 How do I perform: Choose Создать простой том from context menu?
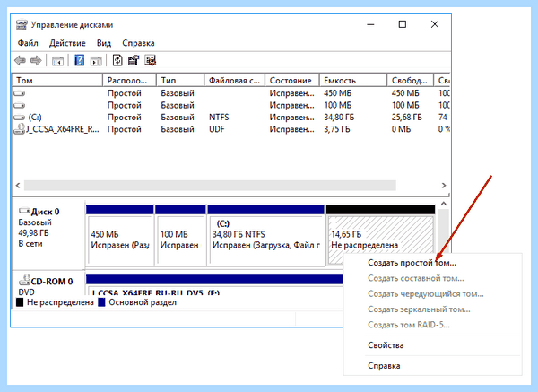(x=412, y=263)
